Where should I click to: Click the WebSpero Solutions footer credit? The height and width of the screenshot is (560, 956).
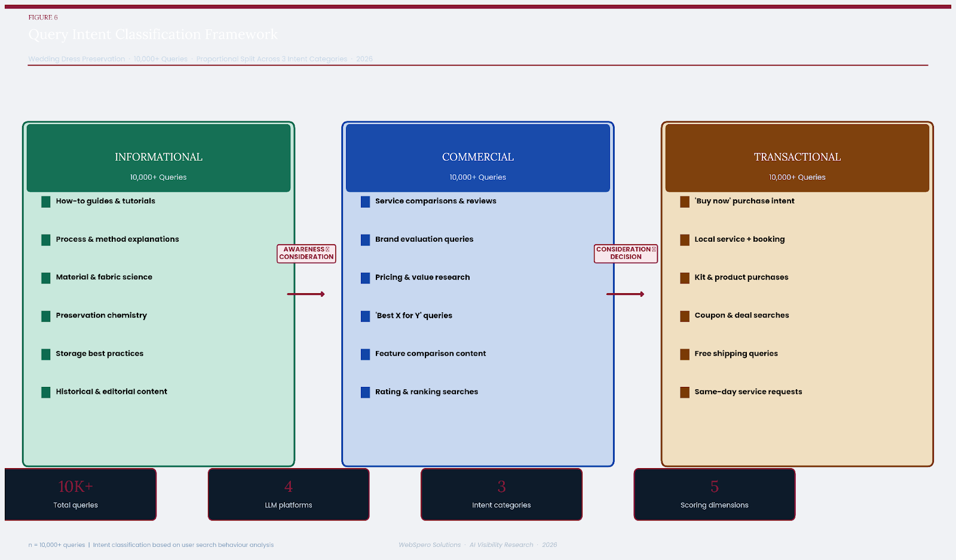477,545
